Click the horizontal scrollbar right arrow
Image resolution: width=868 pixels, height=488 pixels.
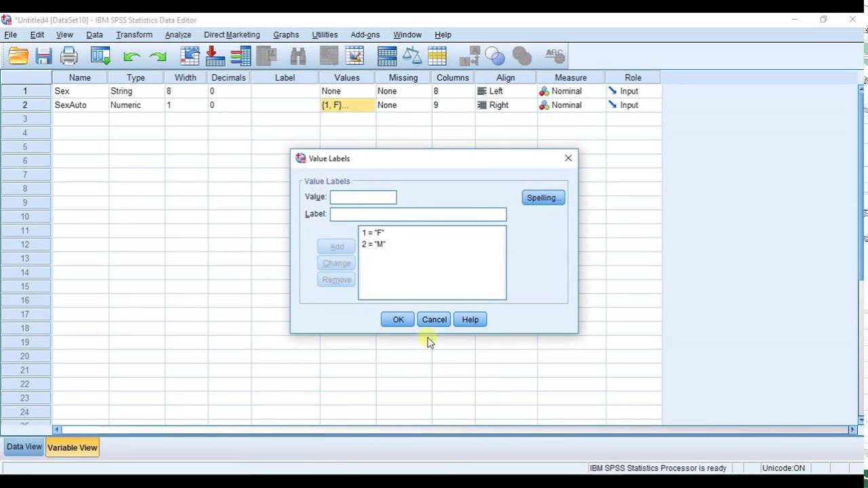click(x=852, y=429)
